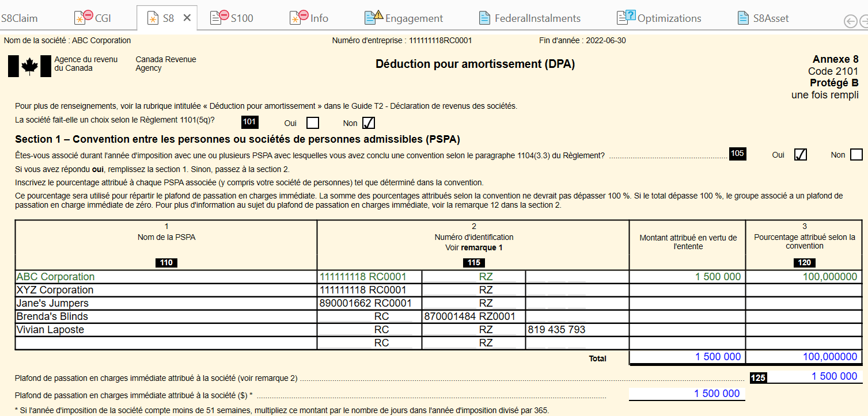Click the Total amount 1 500 000
Screen dimensions: 868x416
[x=687, y=357]
